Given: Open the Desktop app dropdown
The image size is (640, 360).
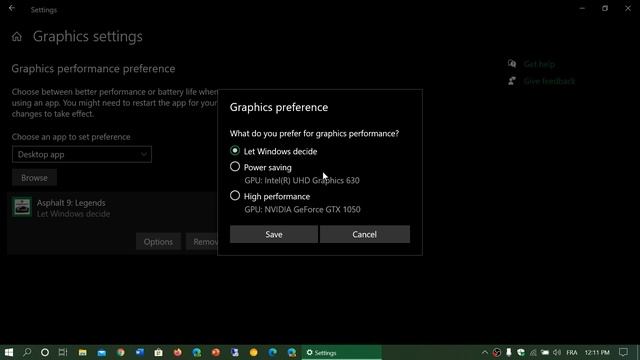Looking at the screenshot, I should click(82, 154).
